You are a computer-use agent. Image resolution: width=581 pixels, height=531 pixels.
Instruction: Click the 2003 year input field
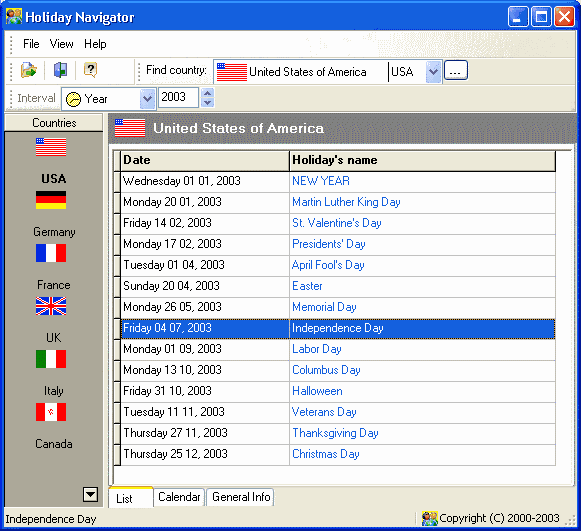(178, 98)
